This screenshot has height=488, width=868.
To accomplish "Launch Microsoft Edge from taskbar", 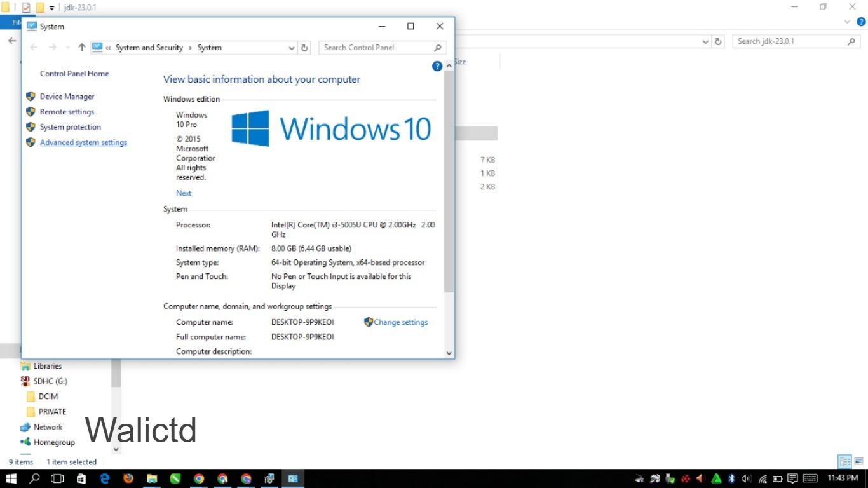I will pos(105,478).
